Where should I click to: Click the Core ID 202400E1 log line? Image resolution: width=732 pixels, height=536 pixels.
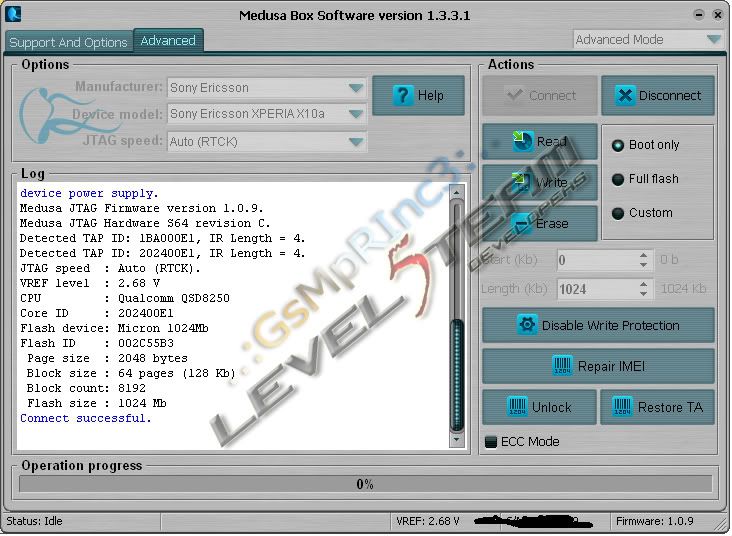[x=97, y=313]
